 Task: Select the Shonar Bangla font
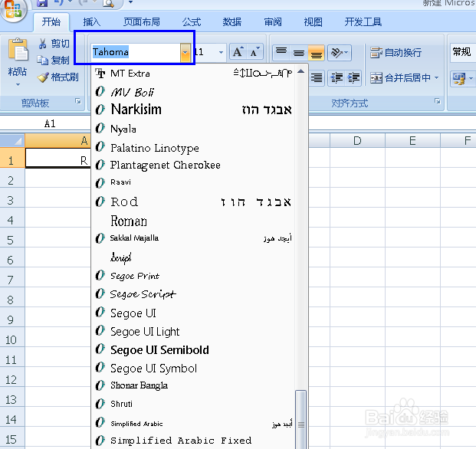tap(193, 385)
